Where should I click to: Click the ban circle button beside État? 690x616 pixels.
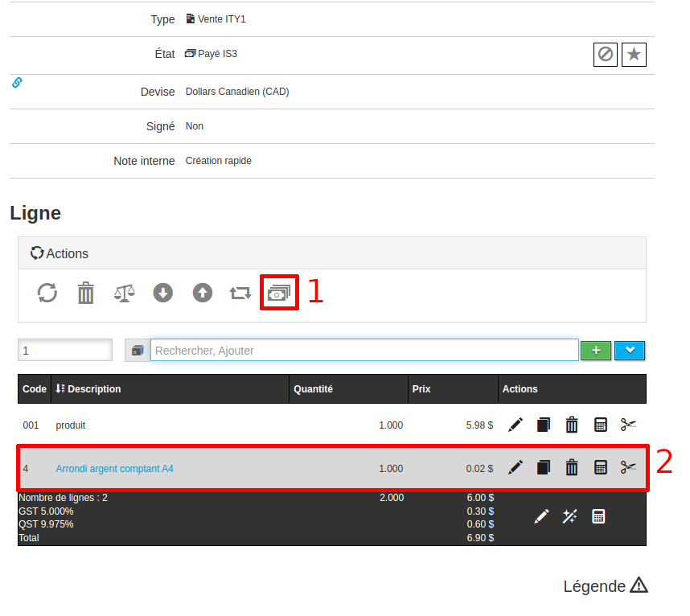tap(606, 55)
